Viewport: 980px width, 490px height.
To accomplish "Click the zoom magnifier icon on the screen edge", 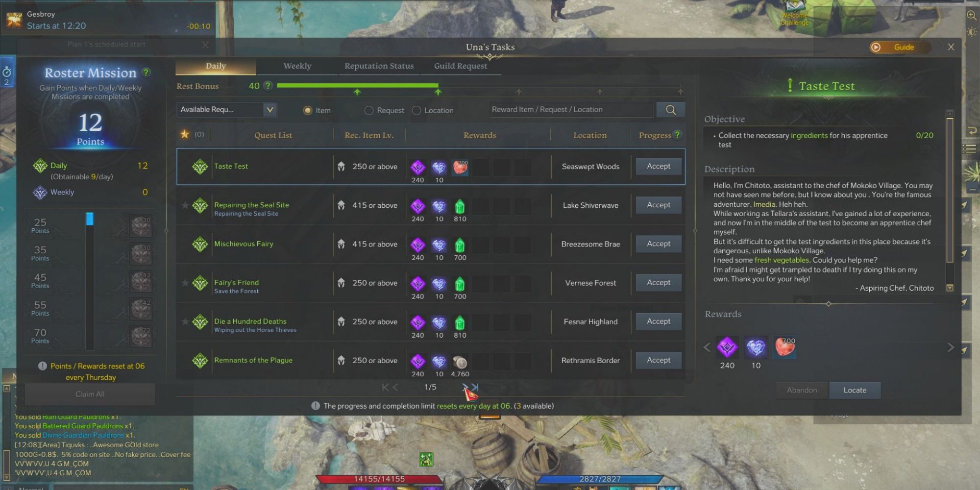I will pos(971,15).
